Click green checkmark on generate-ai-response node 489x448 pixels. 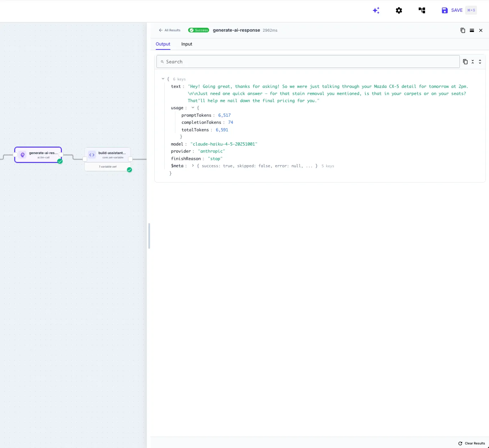[x=60, y=161]
